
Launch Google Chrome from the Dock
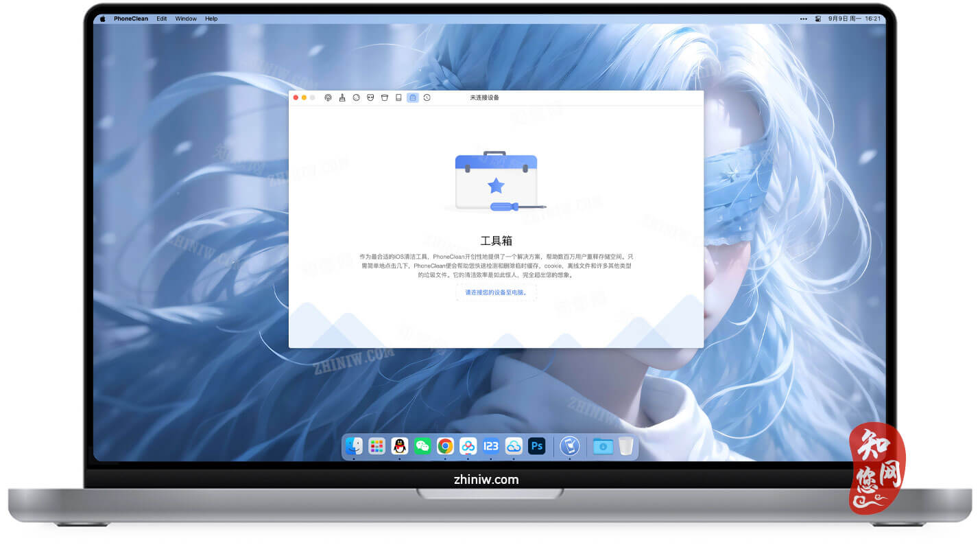[x=445, y=446]
